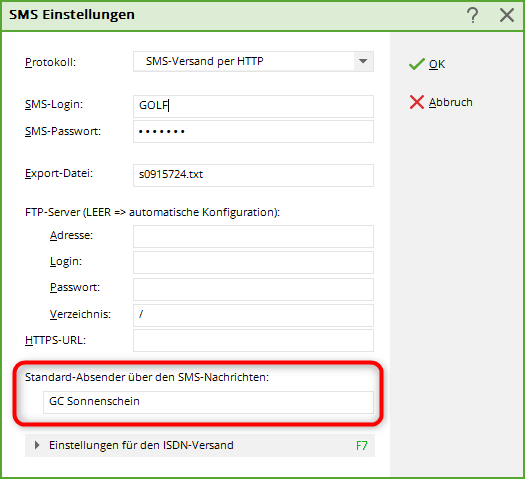The height and width of the screenshot is (479, 525).
Task: Close the SMS Einstellungen dialog
Action: coord(507,15)
